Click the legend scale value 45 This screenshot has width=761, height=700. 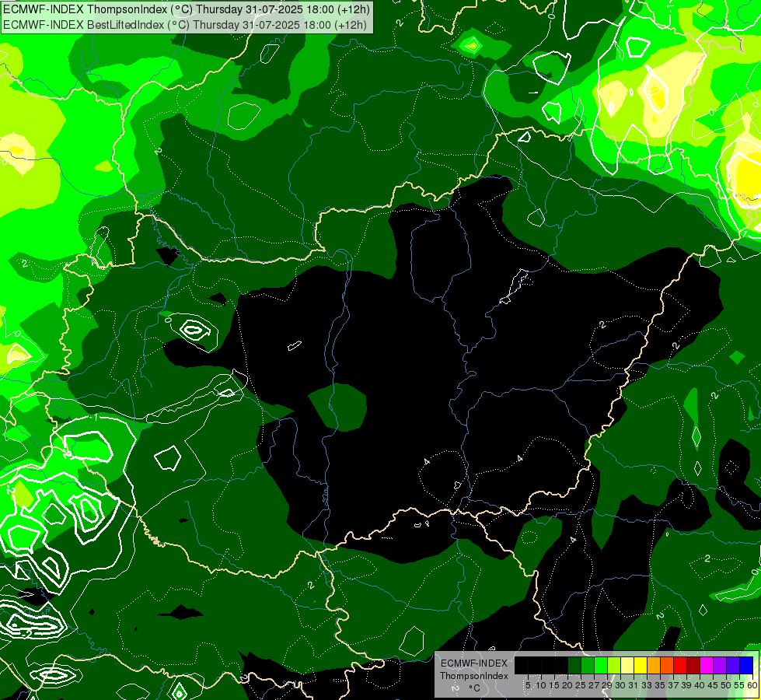pyautogui.click(x=713, y=685)
